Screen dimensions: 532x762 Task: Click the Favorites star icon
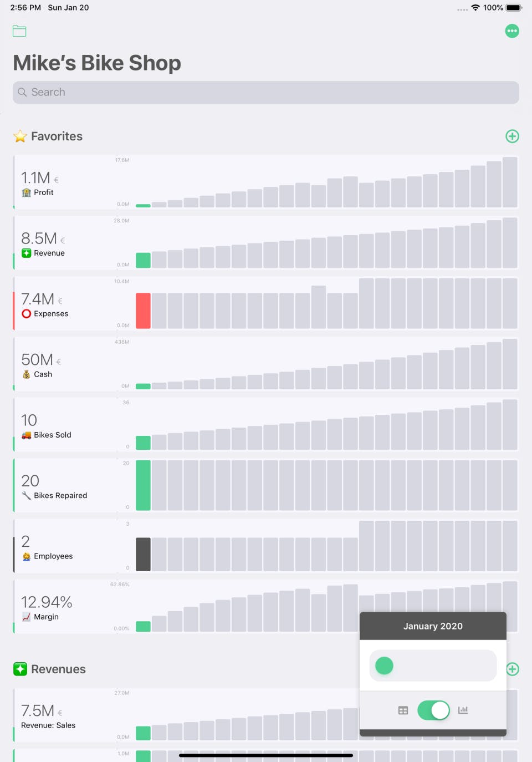[x=21, y=136]
